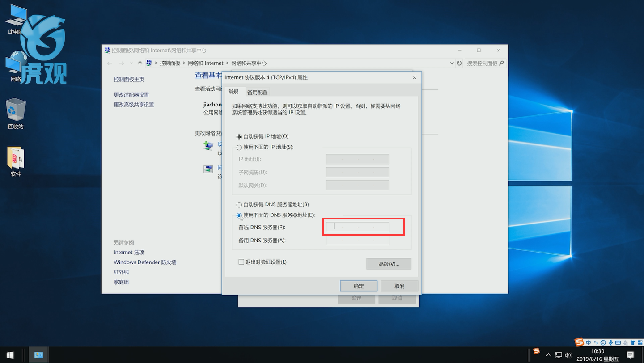Expand chevron after 控制面板 breadcrumb

click(184, 63)
